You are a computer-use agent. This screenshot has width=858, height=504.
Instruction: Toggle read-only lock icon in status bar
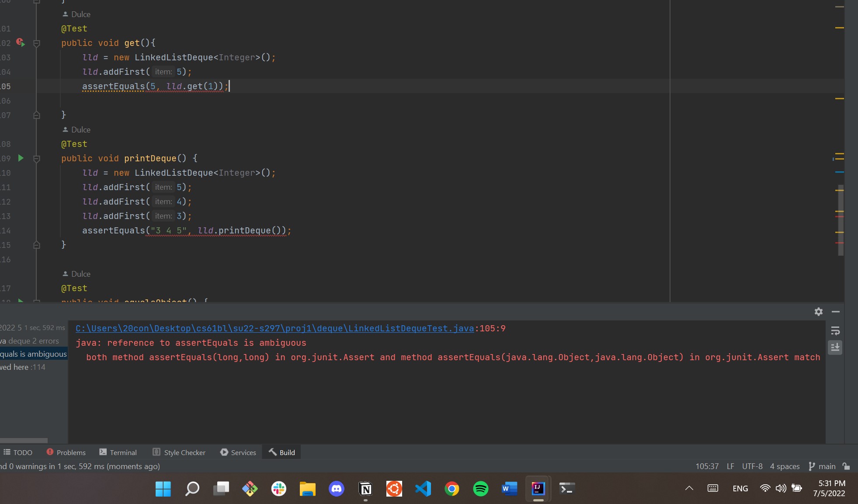click(x=846, y=466)
